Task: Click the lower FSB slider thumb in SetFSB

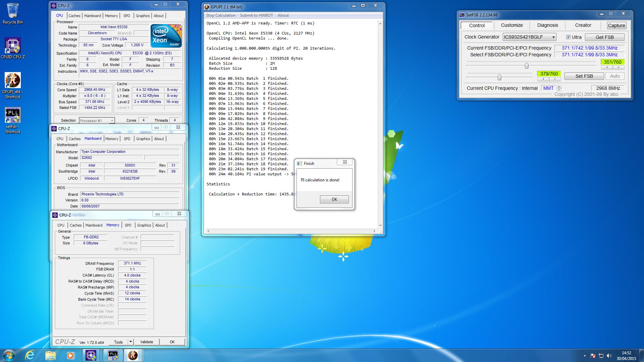Action: (499, 77)
